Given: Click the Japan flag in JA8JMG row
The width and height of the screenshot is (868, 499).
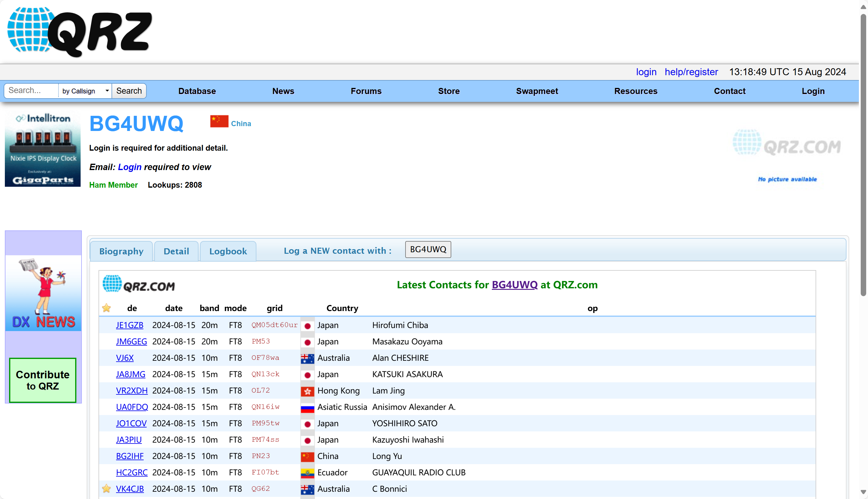Looking at the screenshot, I should click(x=308, y=375).
